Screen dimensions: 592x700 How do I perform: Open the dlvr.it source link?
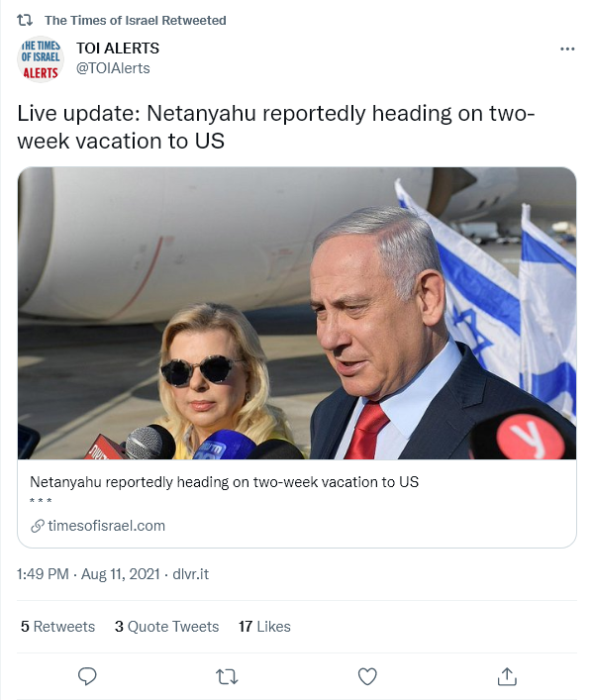point(191,574)
